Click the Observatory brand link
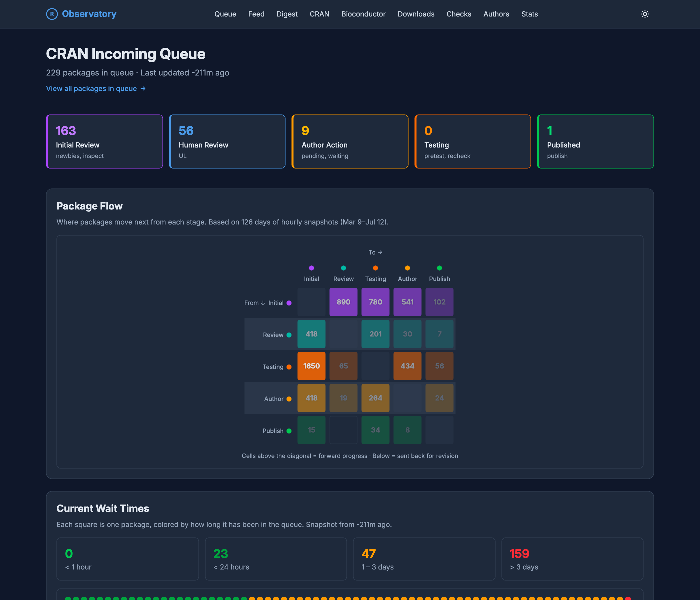 point(81,14)
